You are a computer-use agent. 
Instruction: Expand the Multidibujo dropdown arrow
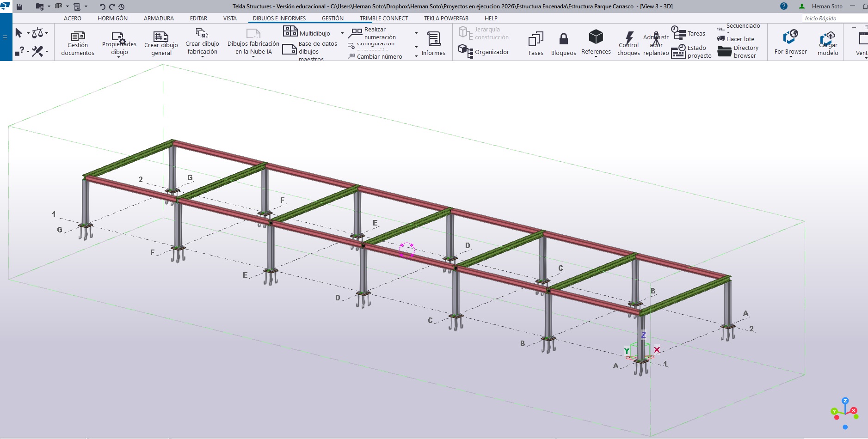click(x=342, y=33)
